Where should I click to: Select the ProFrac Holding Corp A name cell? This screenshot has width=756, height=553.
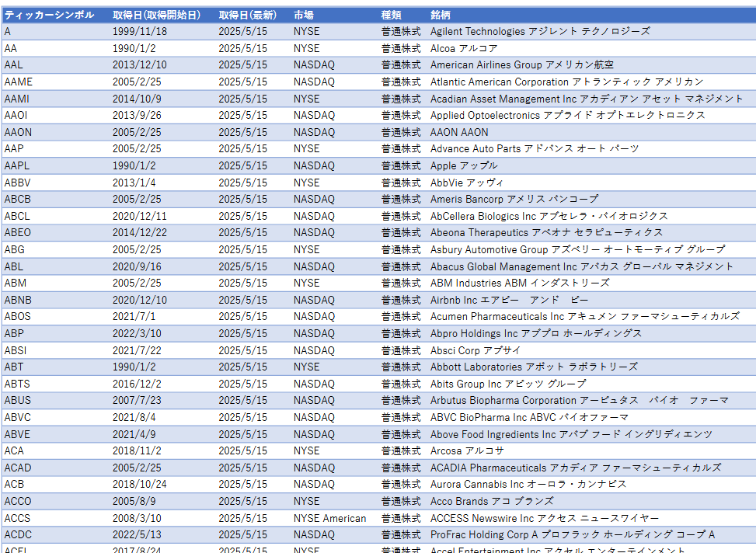[573, 534]
